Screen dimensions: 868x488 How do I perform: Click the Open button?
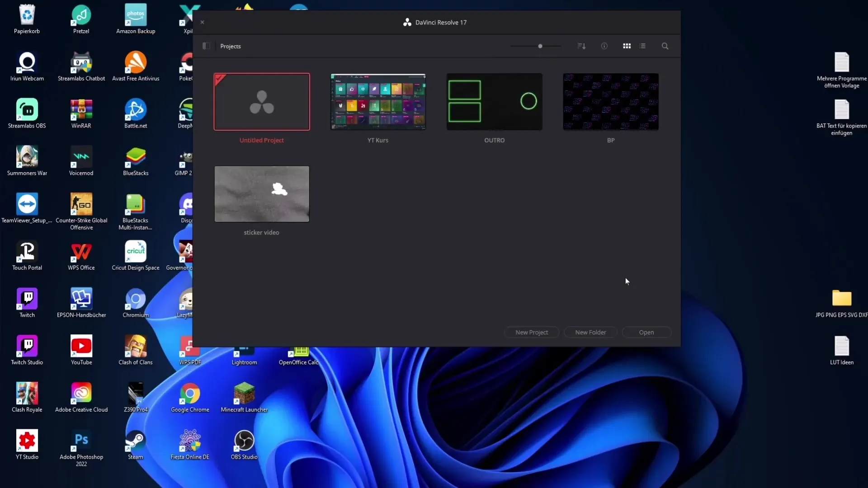coord(646,332)
